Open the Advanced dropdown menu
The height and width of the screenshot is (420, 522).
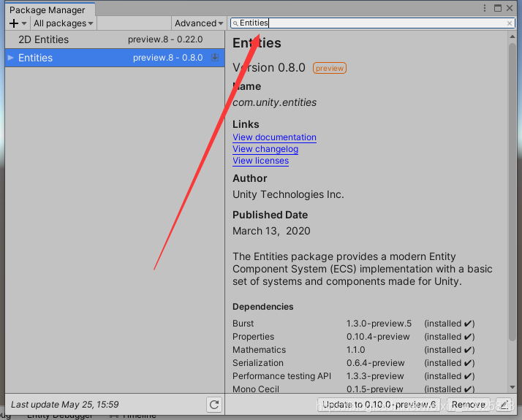pos(199,23)
